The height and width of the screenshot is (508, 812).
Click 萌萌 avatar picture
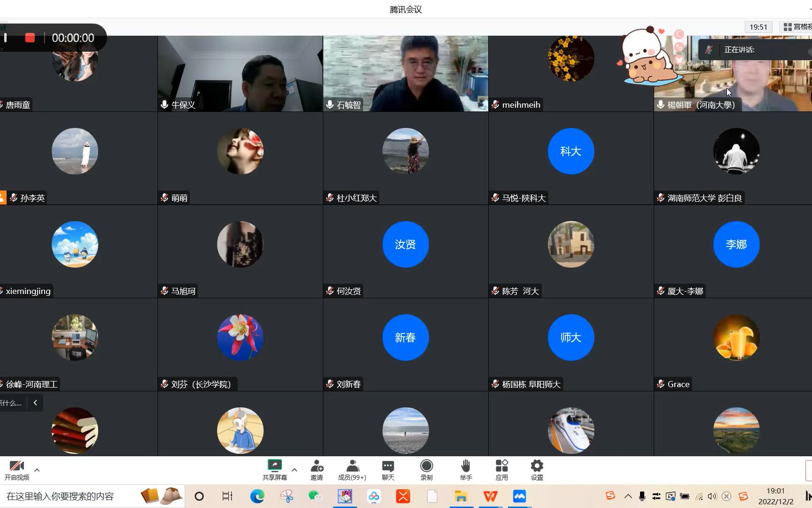(x=240, y=151)
